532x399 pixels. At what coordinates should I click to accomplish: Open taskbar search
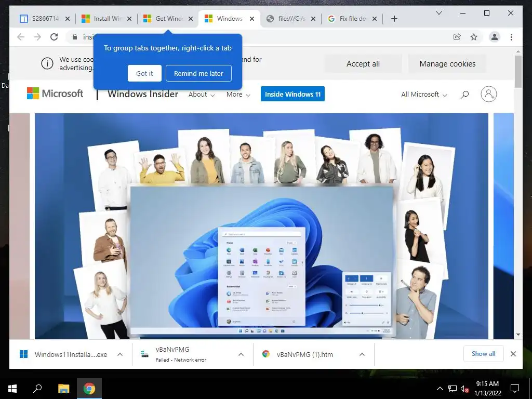pos(37,389)
